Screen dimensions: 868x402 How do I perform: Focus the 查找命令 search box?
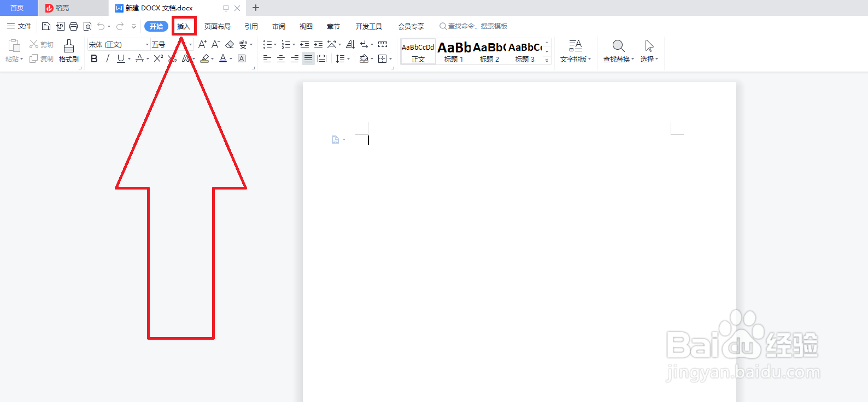coord(473,26)
